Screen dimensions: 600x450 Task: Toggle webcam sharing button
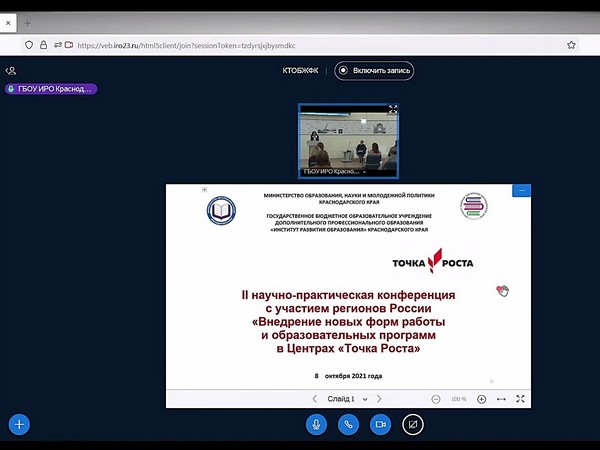tap(380, 424)
